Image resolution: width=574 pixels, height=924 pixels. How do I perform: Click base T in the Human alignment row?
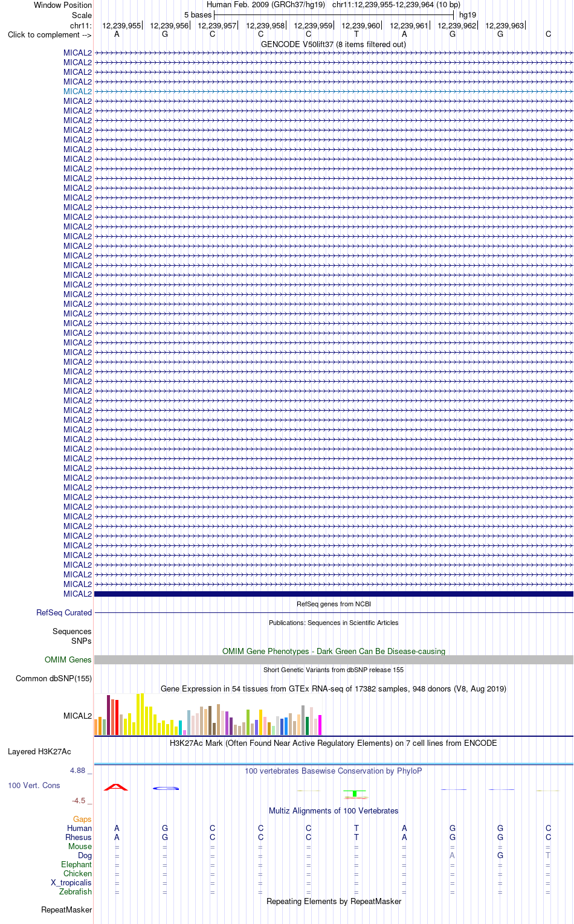[356, 828]
